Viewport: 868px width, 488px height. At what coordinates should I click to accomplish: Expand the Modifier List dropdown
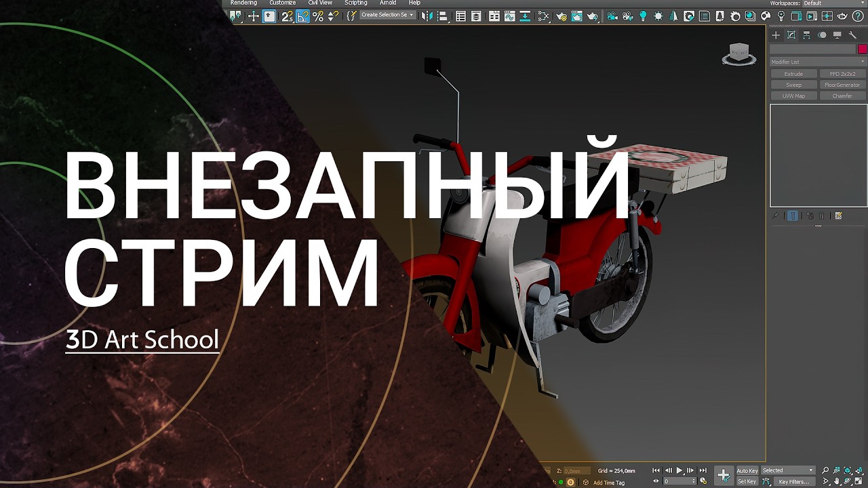pos(818,62)
